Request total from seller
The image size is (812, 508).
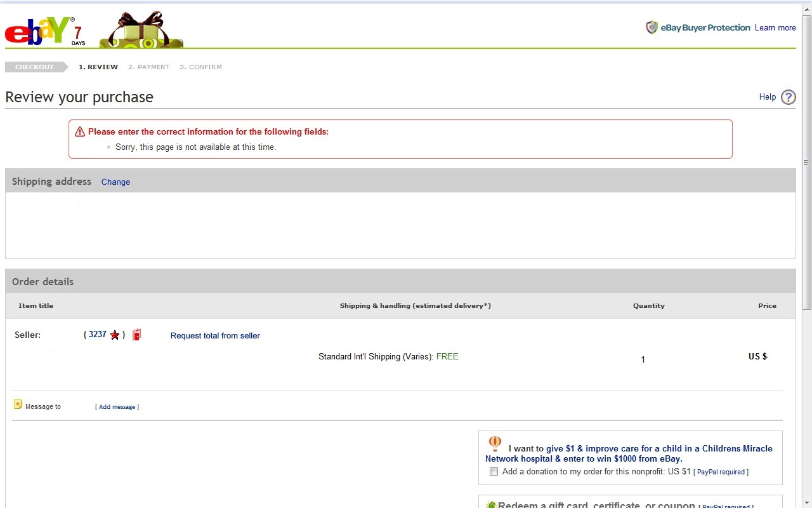215,336
